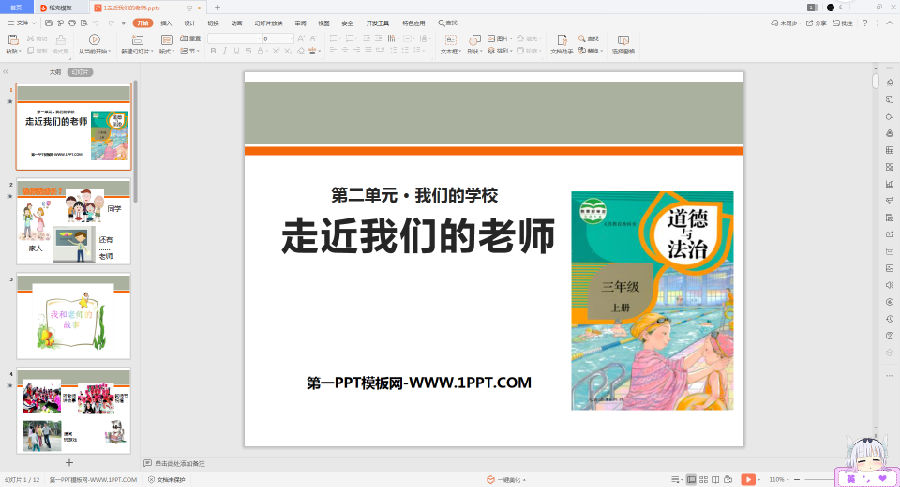
Task: Click the Redo arrow icon
Action: click(x=110, y=23)
